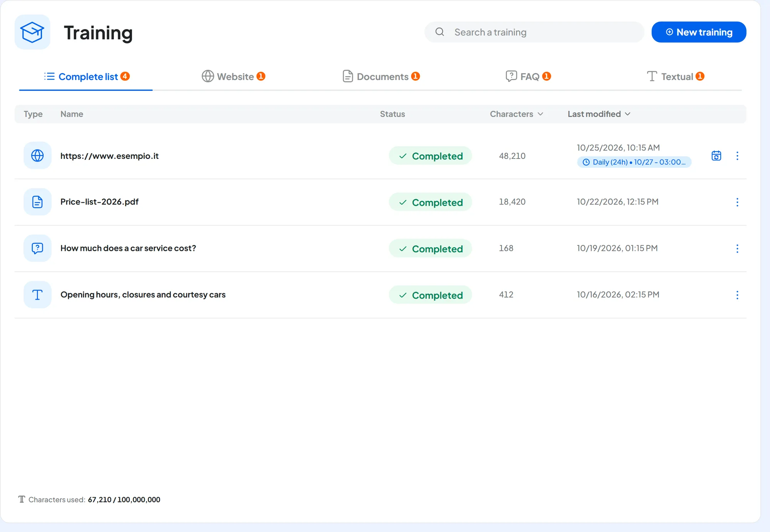
Task: Click the search magnifier icon
Action: pyautogui.click(x=440, y=32)
